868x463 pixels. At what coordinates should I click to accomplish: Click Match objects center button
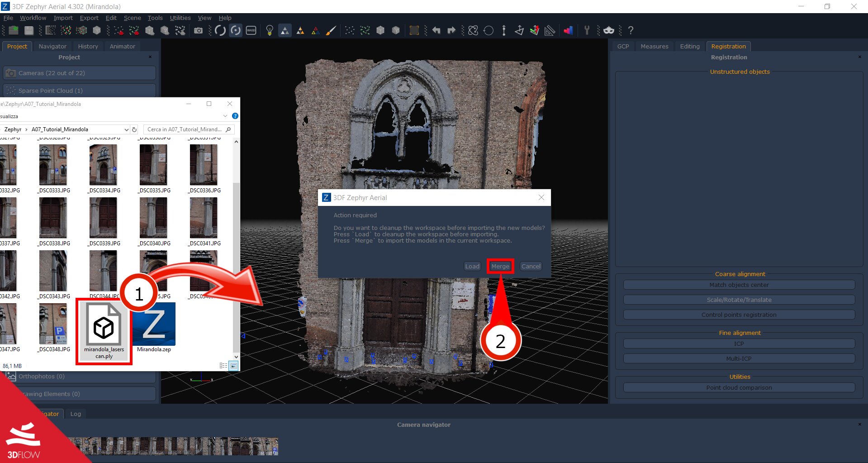[739, 285]
